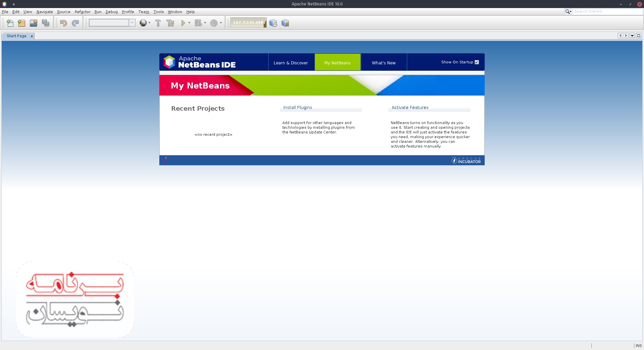The height and width of the screenshot is (350, 644).
Task: Click the Search (Ctrl+I) input field
Action: [x=608, y=11]
